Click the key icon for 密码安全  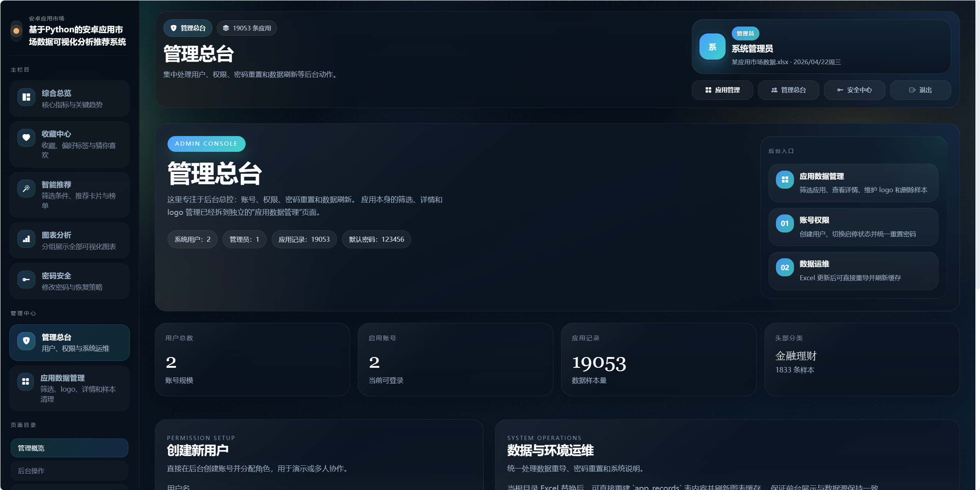(26, 279)
